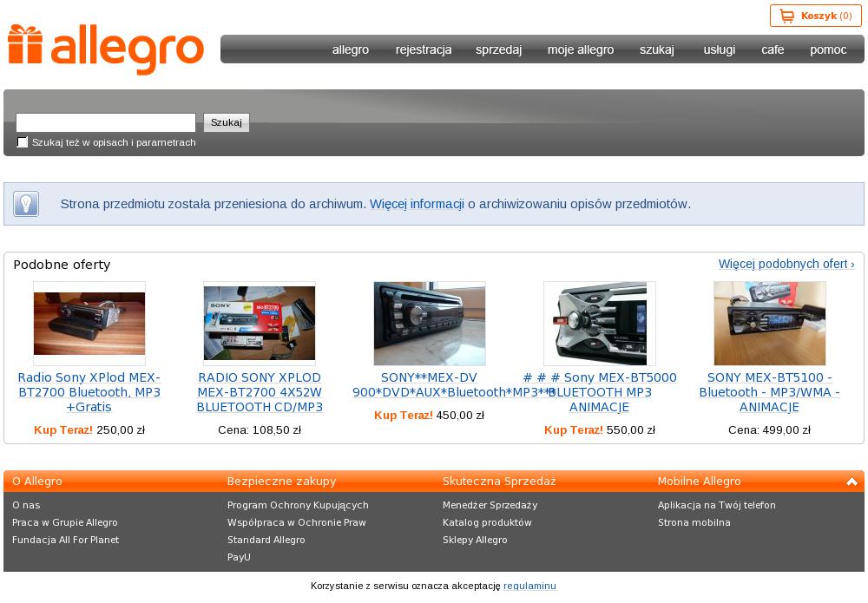Open 'Sklepy Allegro' footer link
This screenshot has height=603, width=868.
click(475, 540)
